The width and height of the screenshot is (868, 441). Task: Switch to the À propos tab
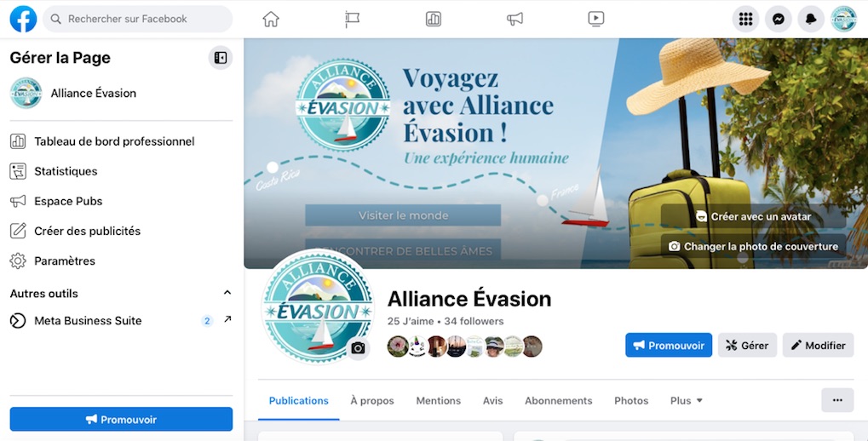point(372,401)
